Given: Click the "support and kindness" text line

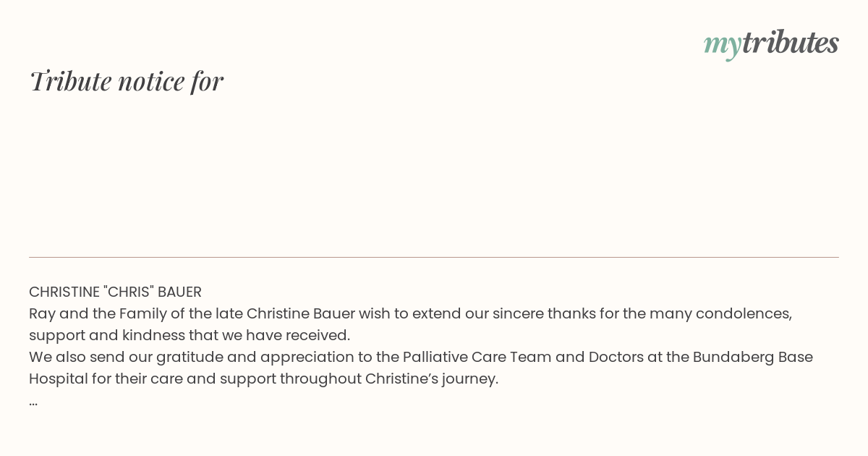Looking at the screenshot, I should click(x=190, y=335).
